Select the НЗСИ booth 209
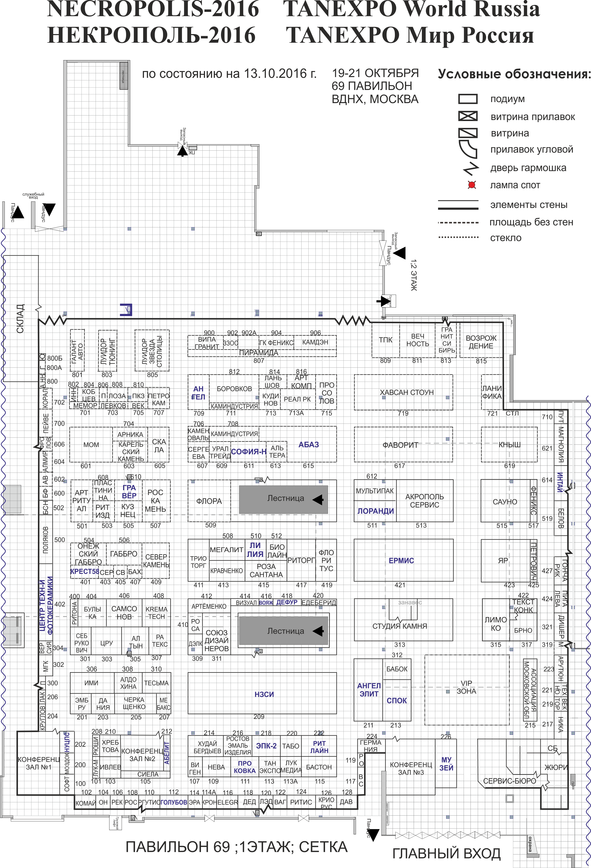 262,694
